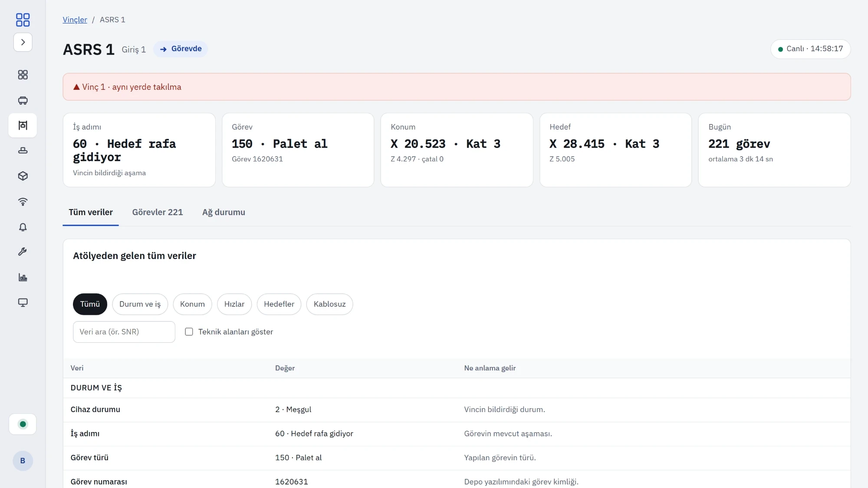Viewport: 868px width, 488px height.
Task: Open the conveyor sidebar icon
Action: pyautogui.click(x=23, y=151)
